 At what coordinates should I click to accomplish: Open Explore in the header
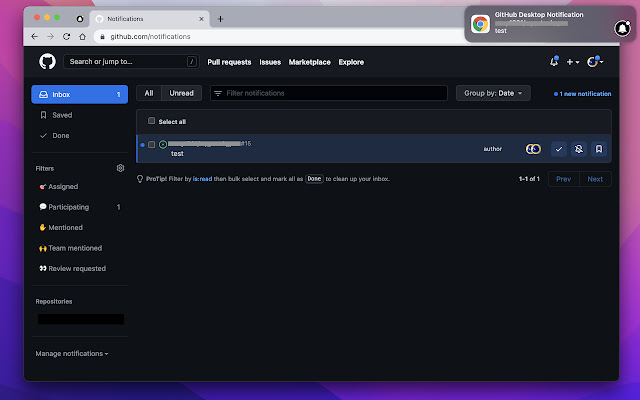pyautogui.click(x=351, y=62)
